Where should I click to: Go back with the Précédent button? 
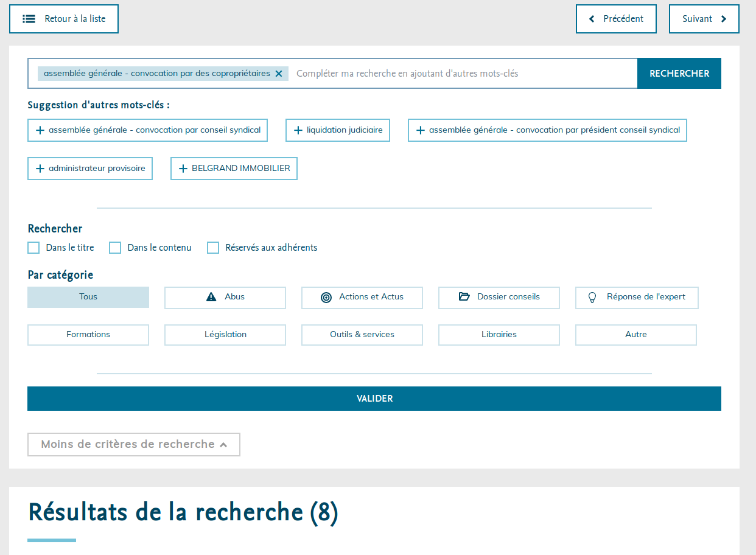point(616,19)
